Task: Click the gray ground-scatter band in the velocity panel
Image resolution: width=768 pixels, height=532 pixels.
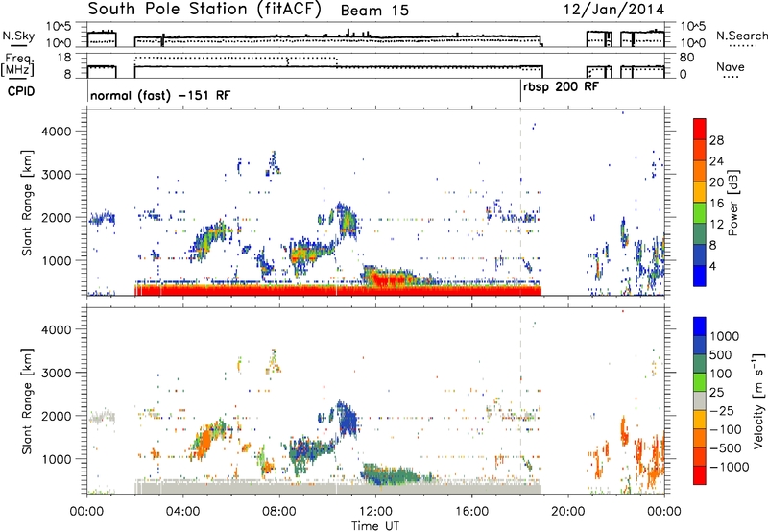Action: point(338,488)
